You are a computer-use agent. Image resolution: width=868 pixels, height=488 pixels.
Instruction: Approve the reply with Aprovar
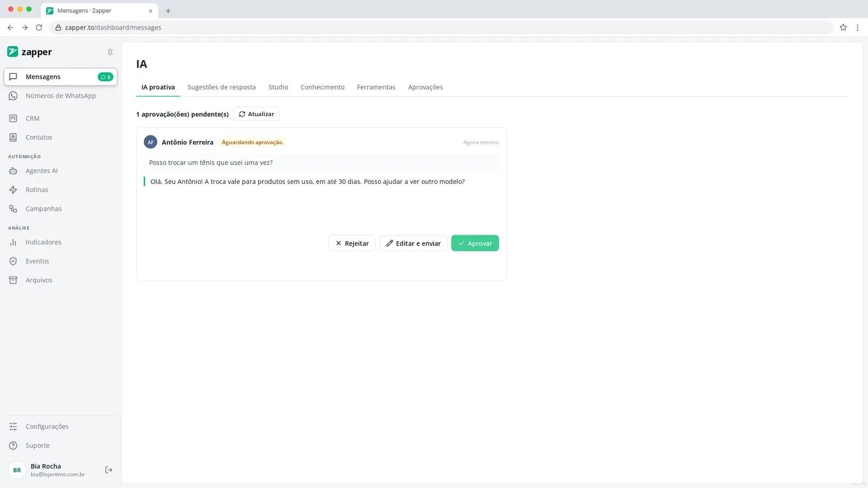coord(475,243)
